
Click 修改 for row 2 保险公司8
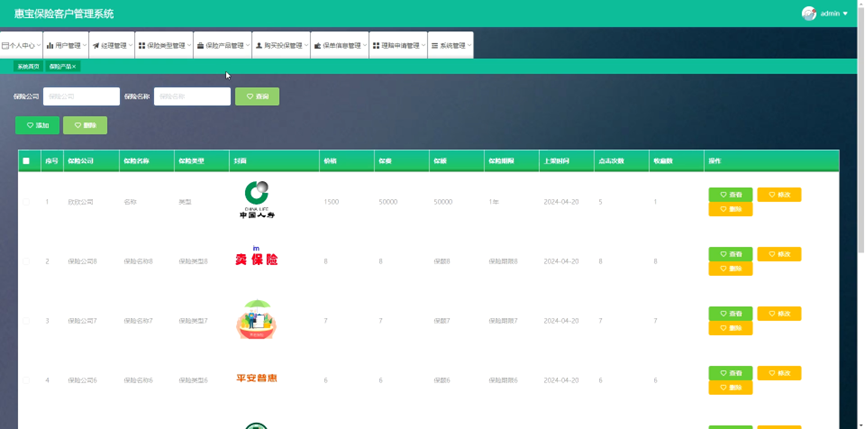(x=779, y=254)
